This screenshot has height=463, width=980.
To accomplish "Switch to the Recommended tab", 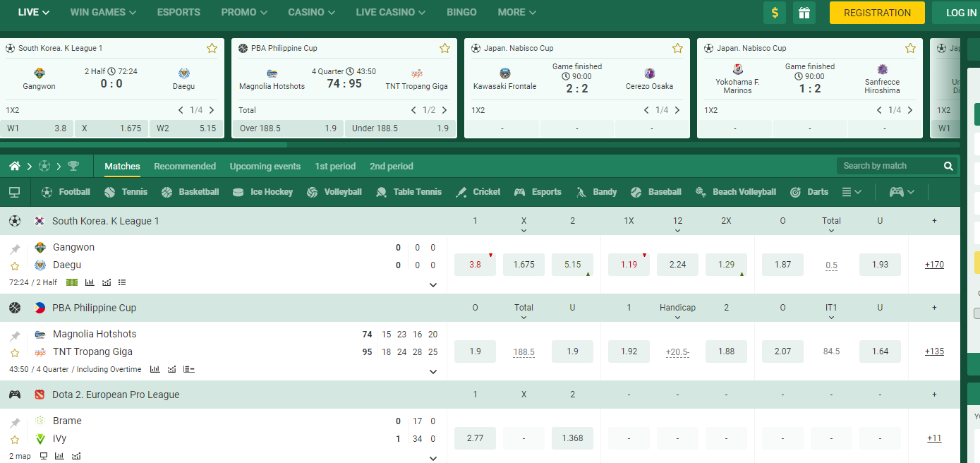I will [x=185, y=167].
